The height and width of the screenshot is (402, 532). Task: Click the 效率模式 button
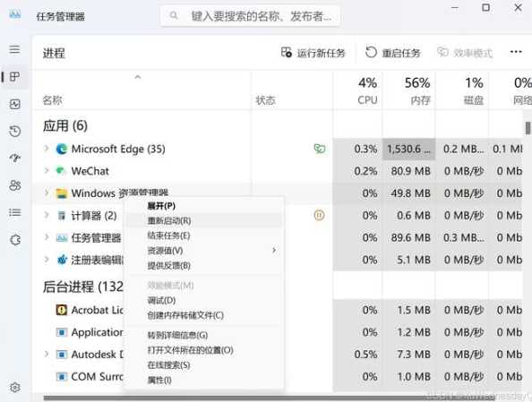(465, 53)
